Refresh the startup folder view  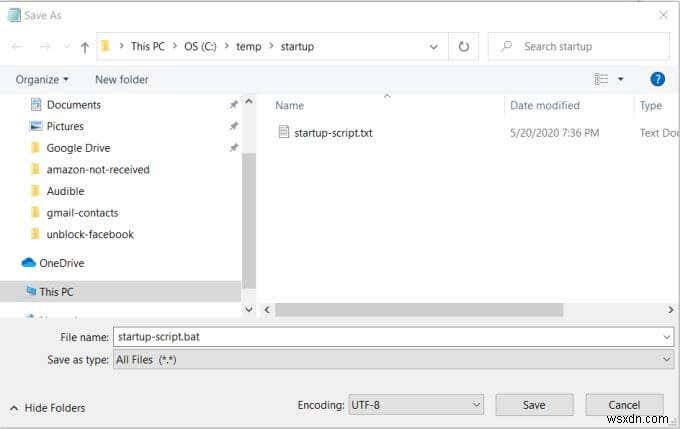464,46
